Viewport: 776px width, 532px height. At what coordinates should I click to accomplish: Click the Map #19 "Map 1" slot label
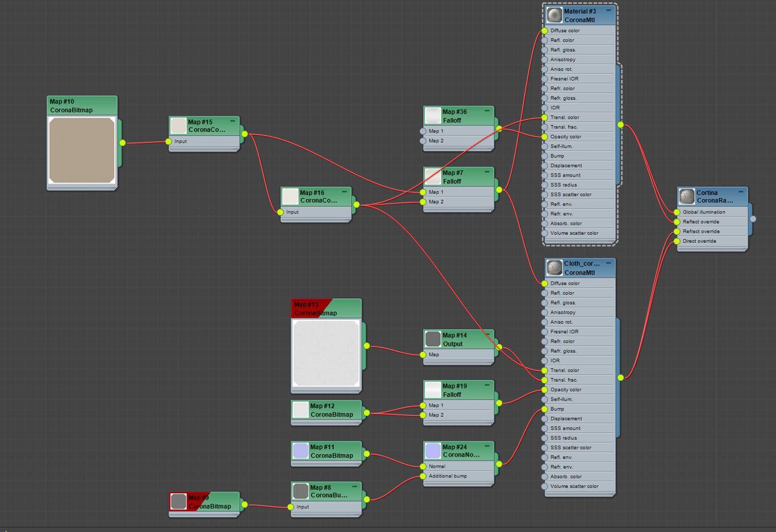coord(436,405)
